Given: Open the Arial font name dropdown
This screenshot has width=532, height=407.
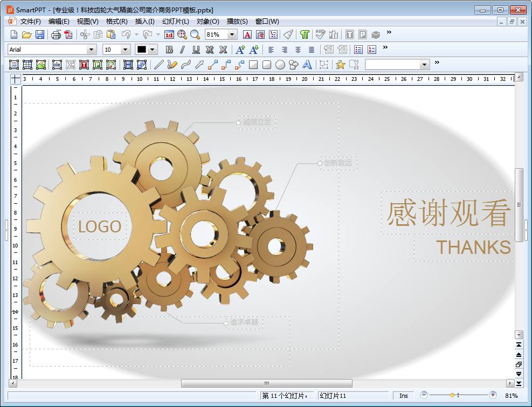Looking at the screenshot, I should tap(91, 50).
